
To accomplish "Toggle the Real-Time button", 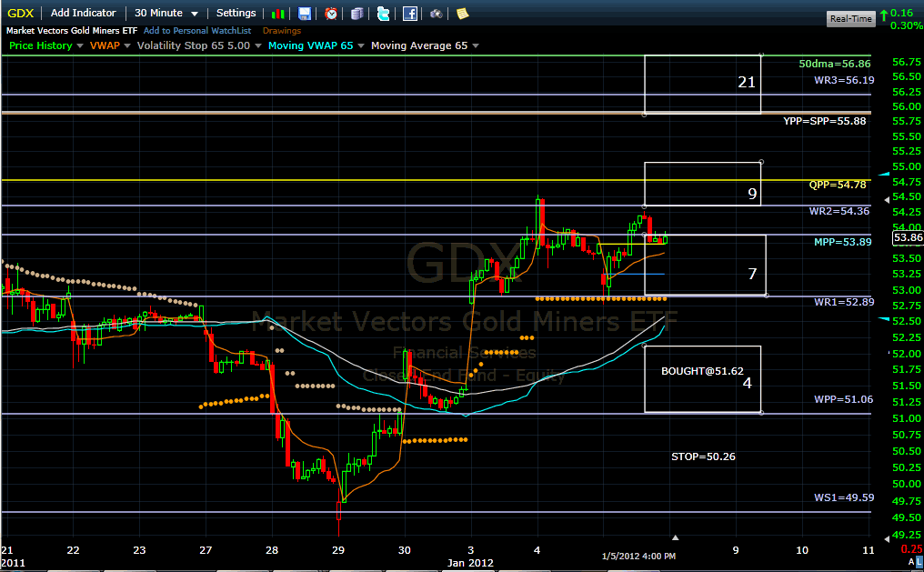I will (x=850, y=19).
